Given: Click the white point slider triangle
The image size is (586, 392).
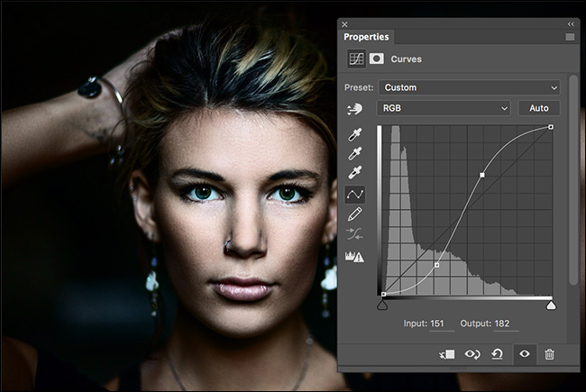Looking at the screenshot, I should pyautogui.click(x=551, y=305).
